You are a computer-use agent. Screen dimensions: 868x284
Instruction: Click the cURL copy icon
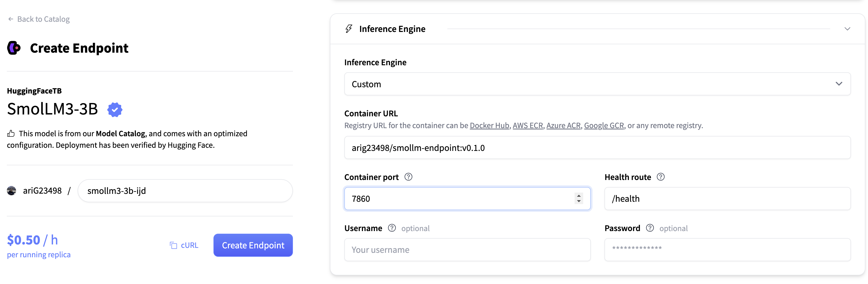point(173,245)
